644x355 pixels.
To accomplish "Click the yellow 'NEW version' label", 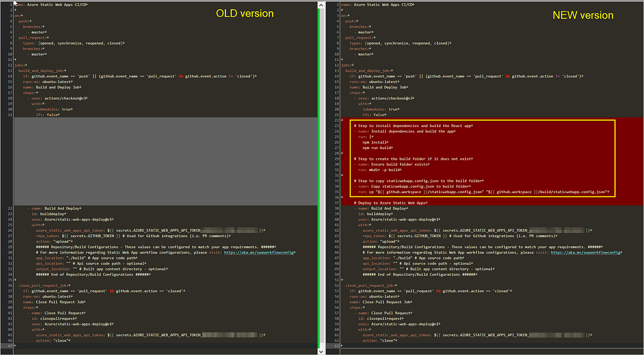I will click(x=583, y=15).
